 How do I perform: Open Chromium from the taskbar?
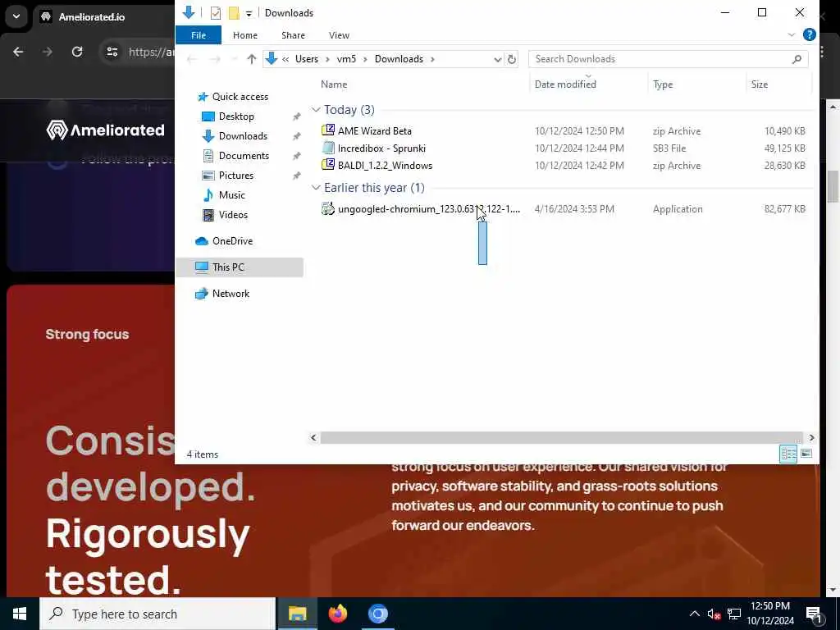coord(377,614)
